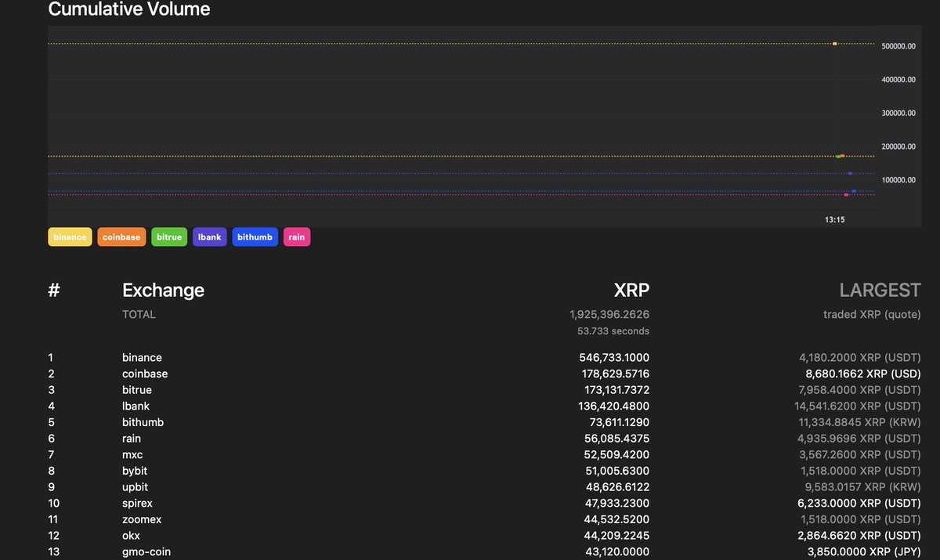Click the Cumulative Volume heading
This screenshot has width=940, height=560.
(129, 9)
